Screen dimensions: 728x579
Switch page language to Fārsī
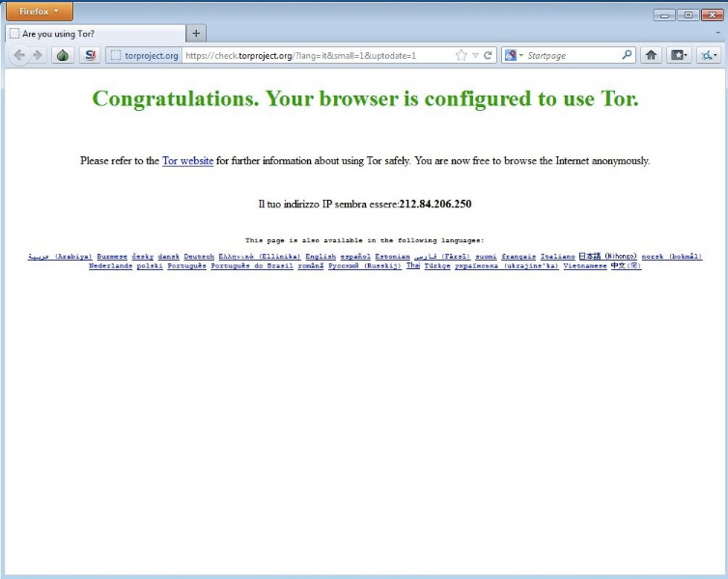point(442,256)
